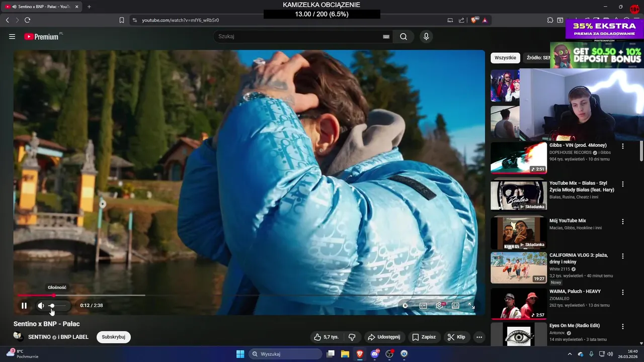
Task: Open the ZIOMALEO channel name
Action: coord(560,298)
